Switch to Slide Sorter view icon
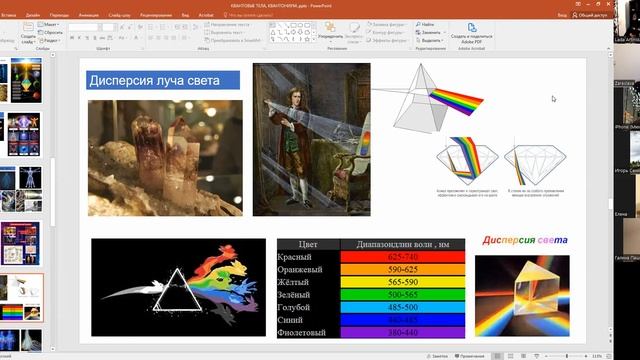This screenshot has width=640, height=360. coord(510,356)
